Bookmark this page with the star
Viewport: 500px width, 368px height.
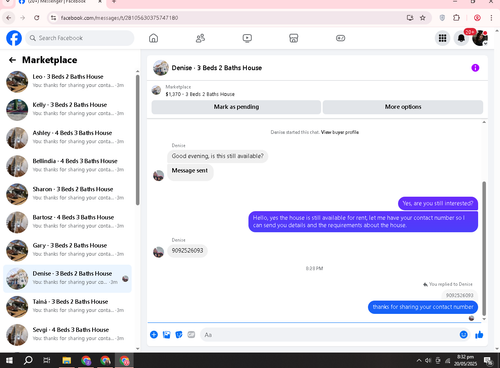pyautogui.click(x=423, y=18)
